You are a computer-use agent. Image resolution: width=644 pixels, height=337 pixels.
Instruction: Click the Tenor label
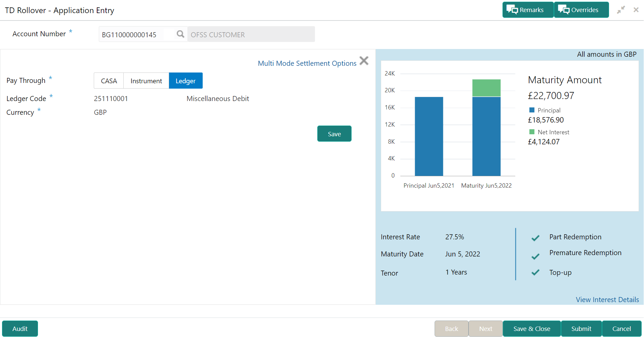389,273
